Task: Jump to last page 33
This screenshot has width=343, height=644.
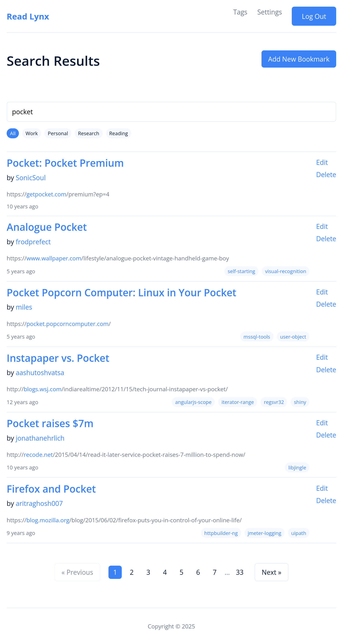Action: pyautogui.click(x=240, y=572)
